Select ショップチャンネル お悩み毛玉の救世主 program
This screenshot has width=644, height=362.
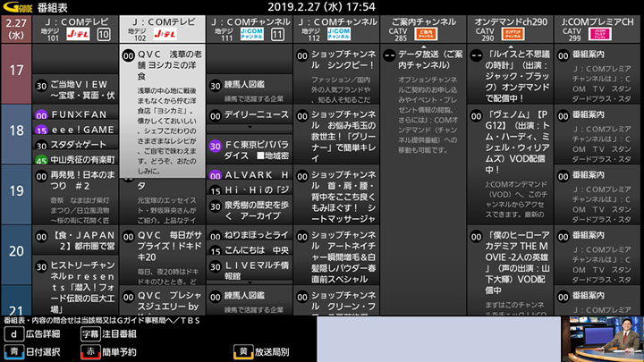337,134
